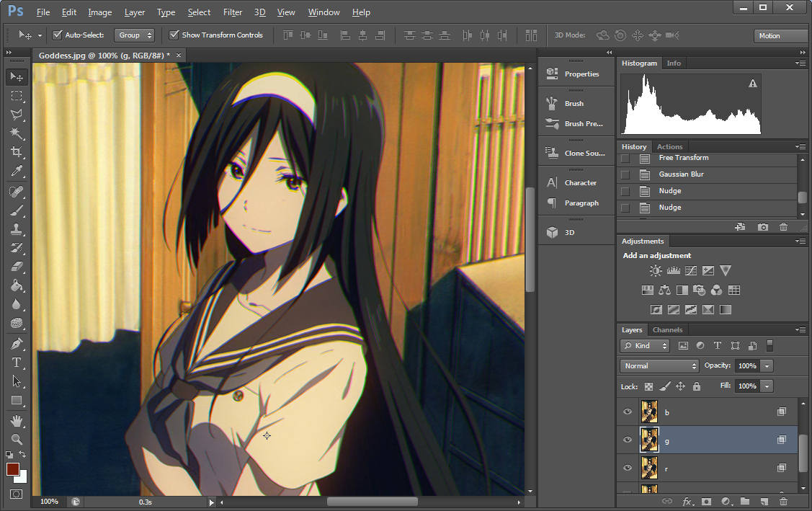This screenshot has width=812, height=511.
Task: Activate the Zoom tool
Action: (x=16, y=439)
